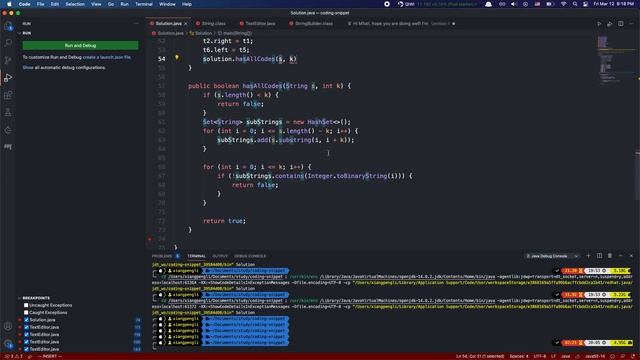Open the Search view in activity bar
The width and height of the screenshot is (640, 360).
coord(8,42)
